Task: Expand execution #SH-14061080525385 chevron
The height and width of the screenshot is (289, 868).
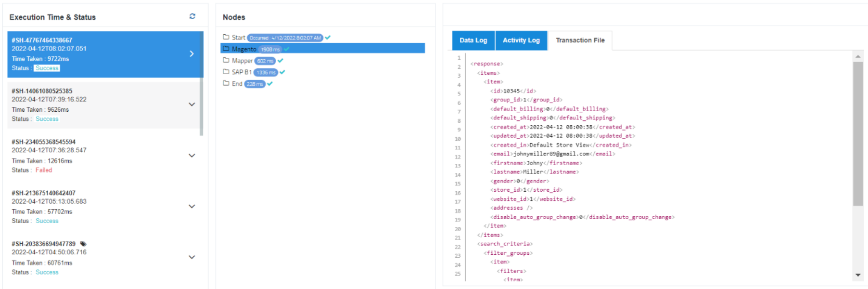Action: click(x=191, y=105)
